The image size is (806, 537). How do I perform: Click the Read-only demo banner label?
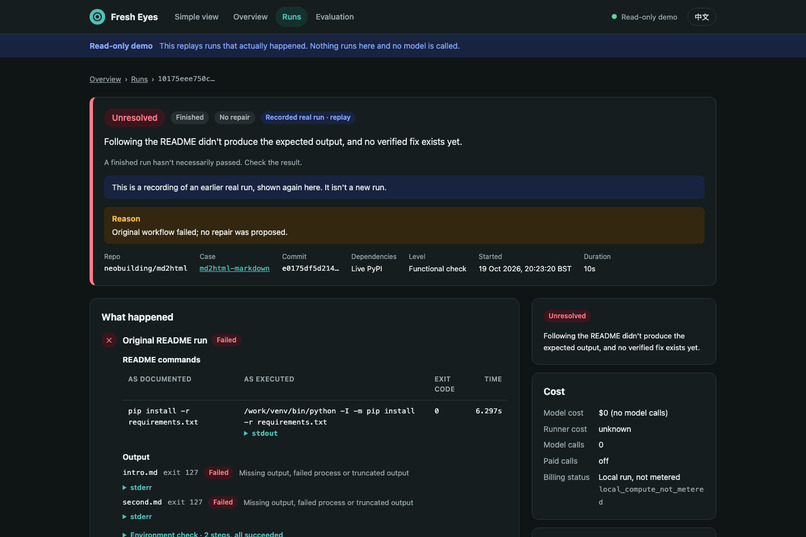(121, 46)
